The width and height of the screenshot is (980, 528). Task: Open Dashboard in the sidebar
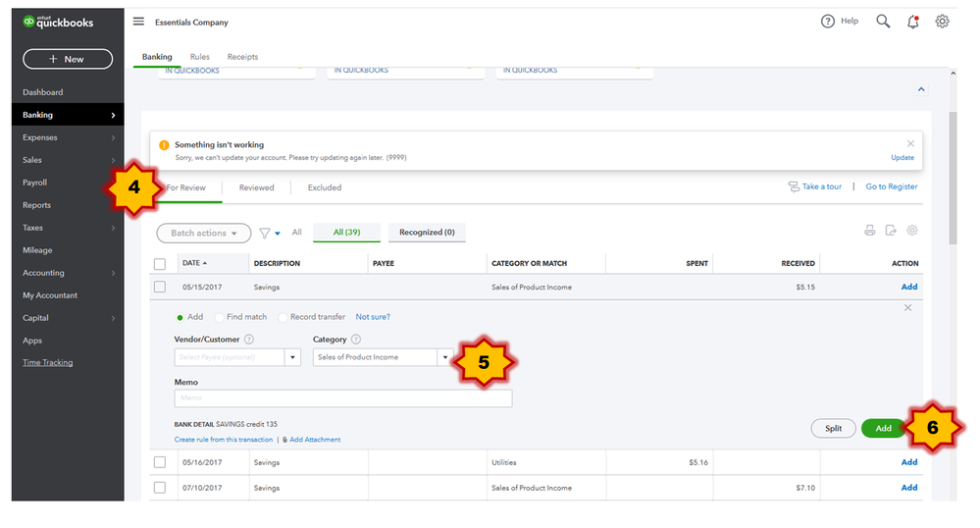[42, 92]
